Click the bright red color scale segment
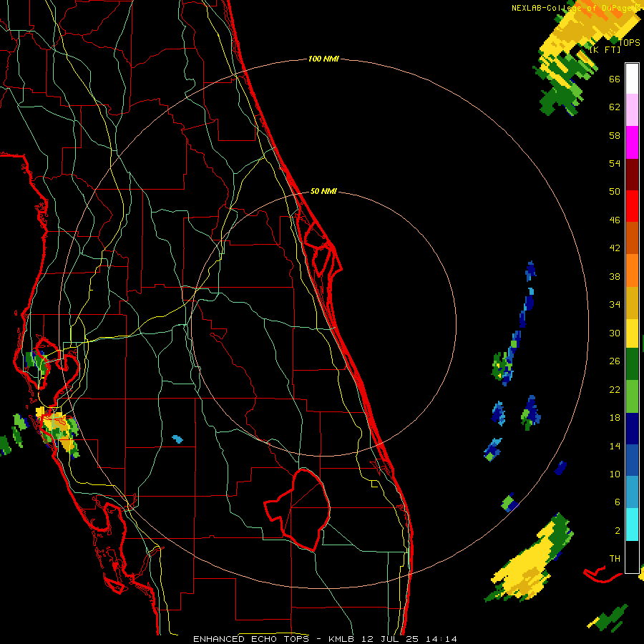 tap(632, 206)
